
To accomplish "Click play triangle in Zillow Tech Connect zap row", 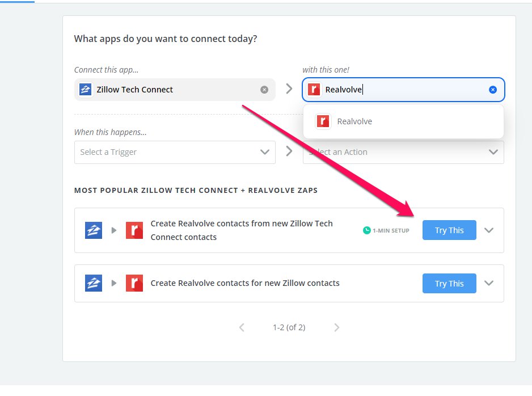I will (x=114, y=230).
